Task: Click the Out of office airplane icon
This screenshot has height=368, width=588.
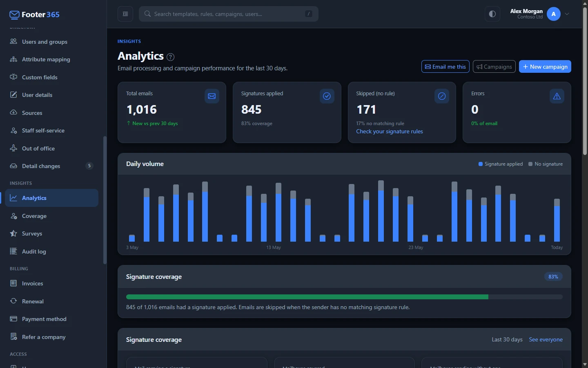Action: point(13,148)
